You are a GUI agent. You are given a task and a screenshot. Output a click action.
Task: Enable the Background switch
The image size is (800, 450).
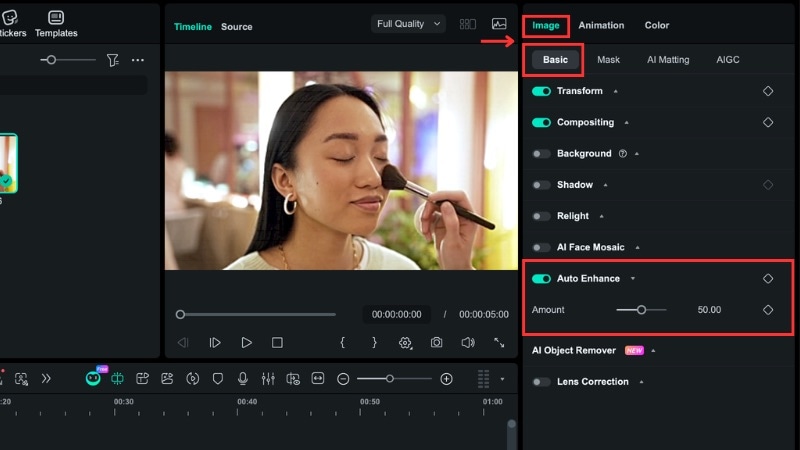[541, 154]
